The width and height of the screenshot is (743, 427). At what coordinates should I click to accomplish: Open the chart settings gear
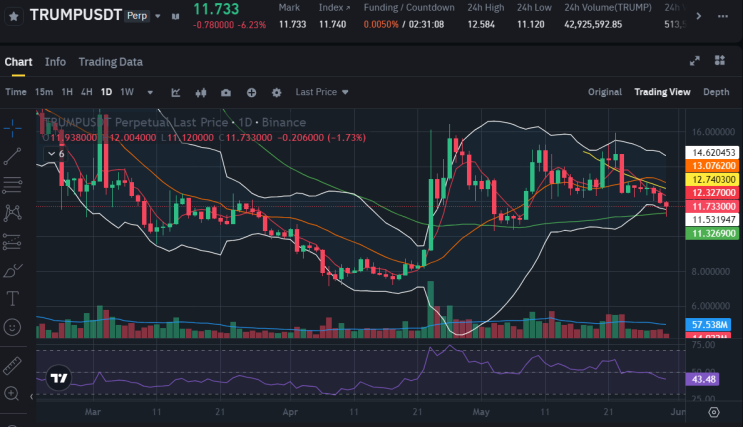(x=277, y=92)
